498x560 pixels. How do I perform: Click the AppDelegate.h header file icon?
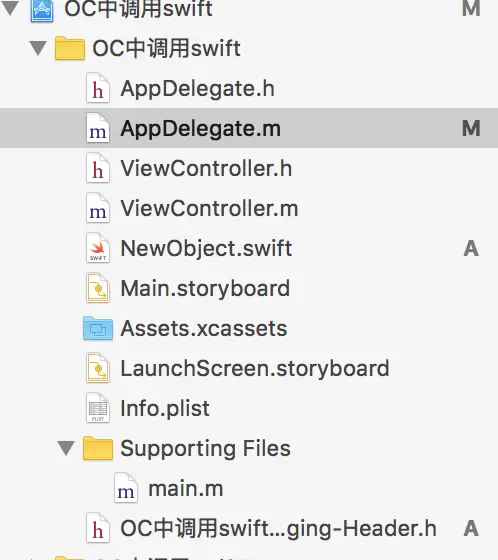point(98,88)
